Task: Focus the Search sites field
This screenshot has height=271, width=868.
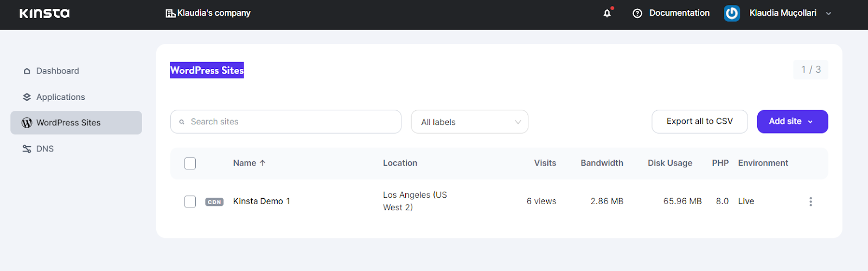Action: [286, 122]
